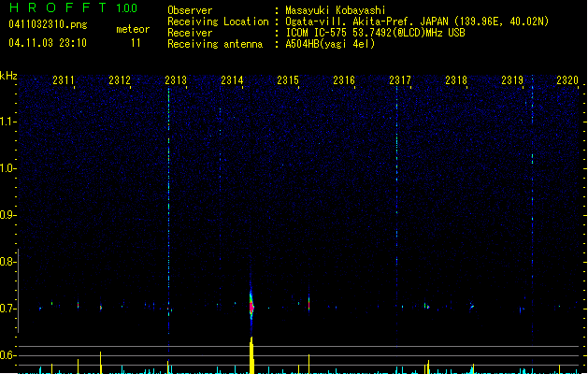
Task: Click the 2317 time axis marker
Action: pos(400,80)
